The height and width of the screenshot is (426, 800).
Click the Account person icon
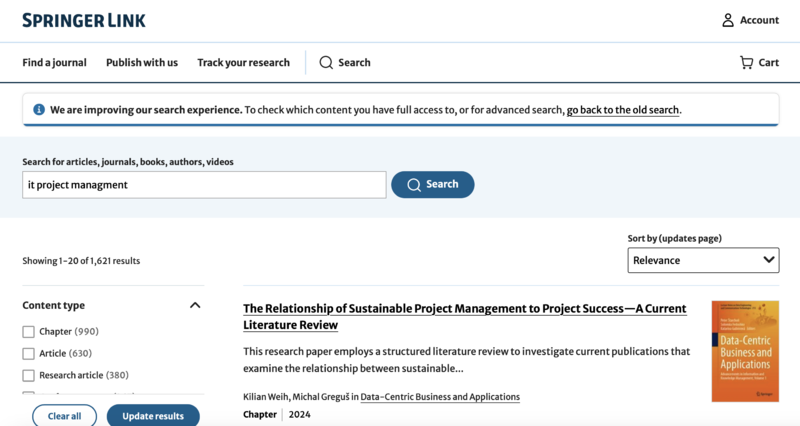[x=728, y=20]
